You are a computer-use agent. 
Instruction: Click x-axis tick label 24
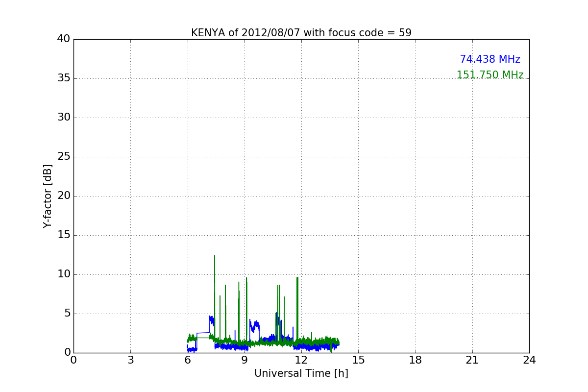(x=529, y=360)
